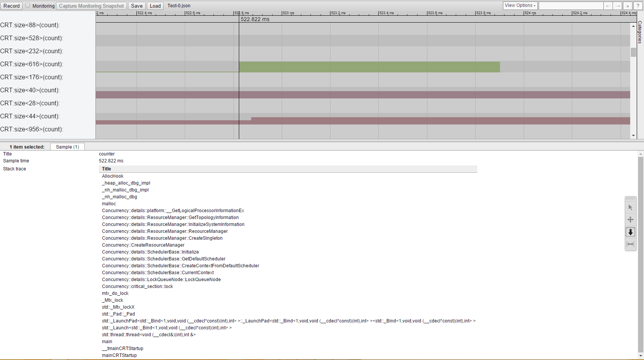644x360 pixels.
Task: Click the CRT:size<40>(count) track label
Action: tap(30, 90)
